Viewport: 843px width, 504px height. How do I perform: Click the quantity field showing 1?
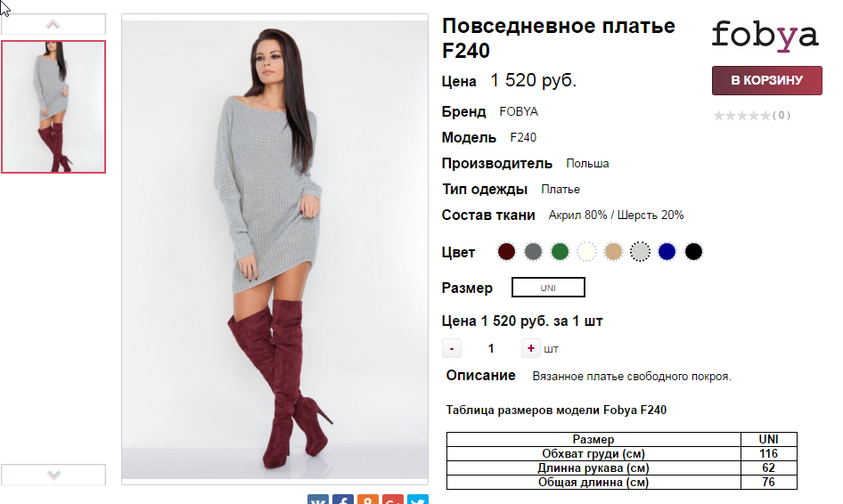coord(491,348)
